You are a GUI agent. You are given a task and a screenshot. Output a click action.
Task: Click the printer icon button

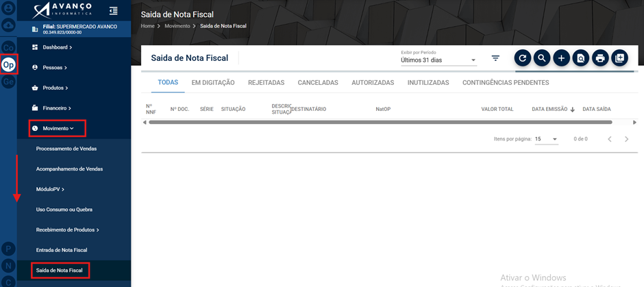click(x=600, y=58)
